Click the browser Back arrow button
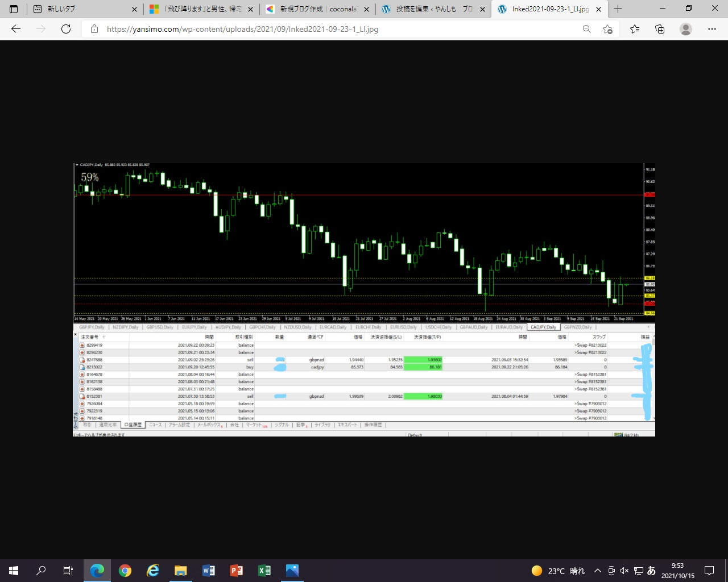This screenshot has height=582, width=728. coord(16,29)
